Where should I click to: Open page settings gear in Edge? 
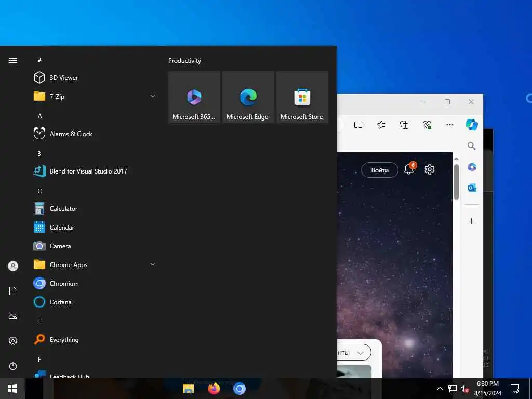click(430, 169)
